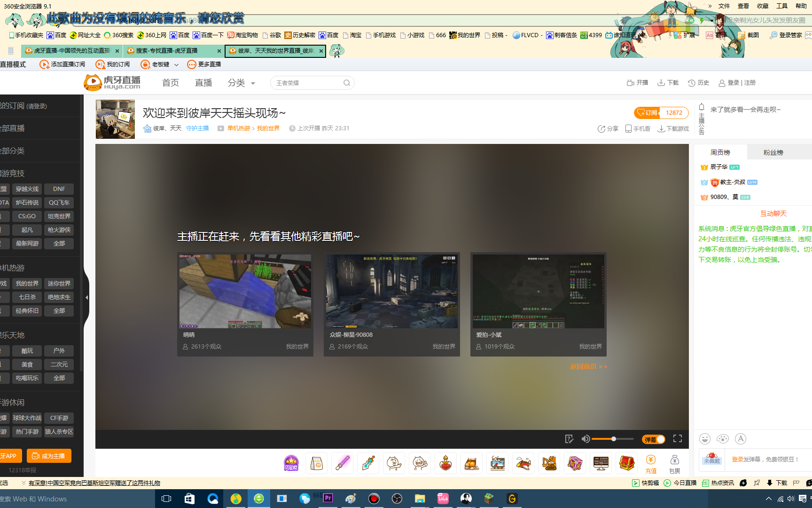Collapse the left sidebar with the arrow
Image resolution: width=812 pixels, height=508 pixels.
point(86,297)
